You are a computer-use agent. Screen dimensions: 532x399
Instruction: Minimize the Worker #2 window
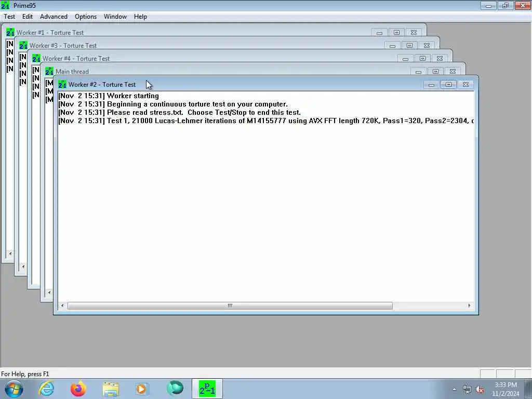432,85
